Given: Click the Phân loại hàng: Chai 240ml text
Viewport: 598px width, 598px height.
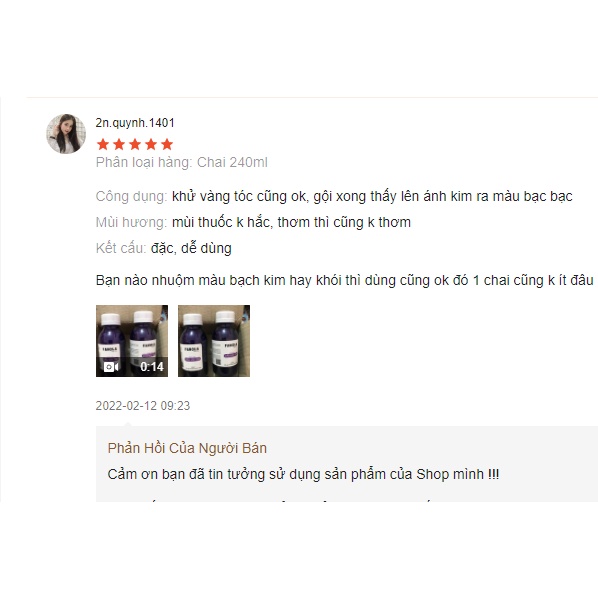Looking at the screenshot, I should click(x=182, y=162).
